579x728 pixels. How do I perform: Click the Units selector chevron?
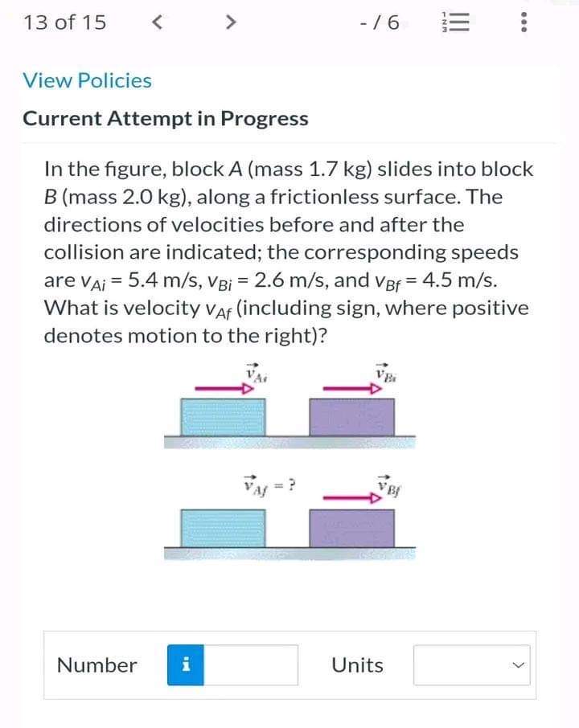[x=520, y=664]
